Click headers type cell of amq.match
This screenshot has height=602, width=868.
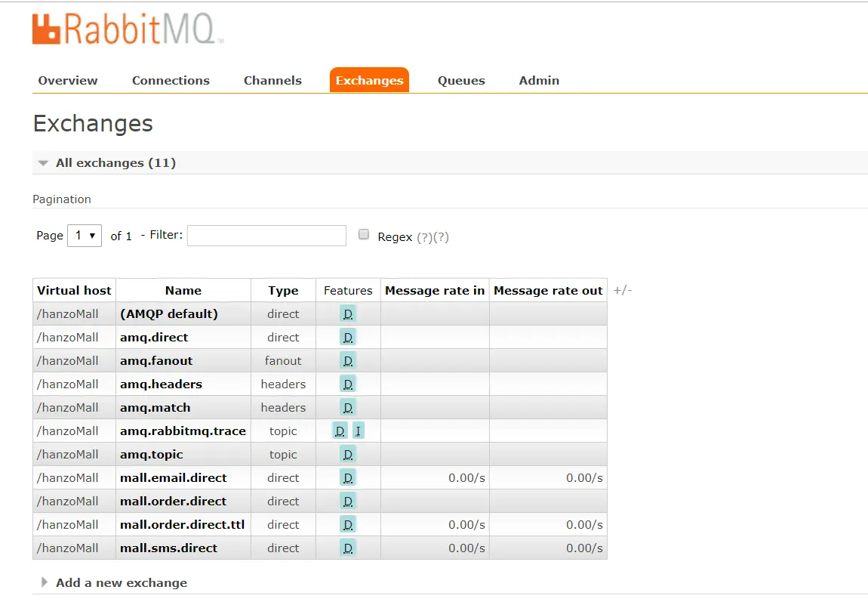point(283,408)
